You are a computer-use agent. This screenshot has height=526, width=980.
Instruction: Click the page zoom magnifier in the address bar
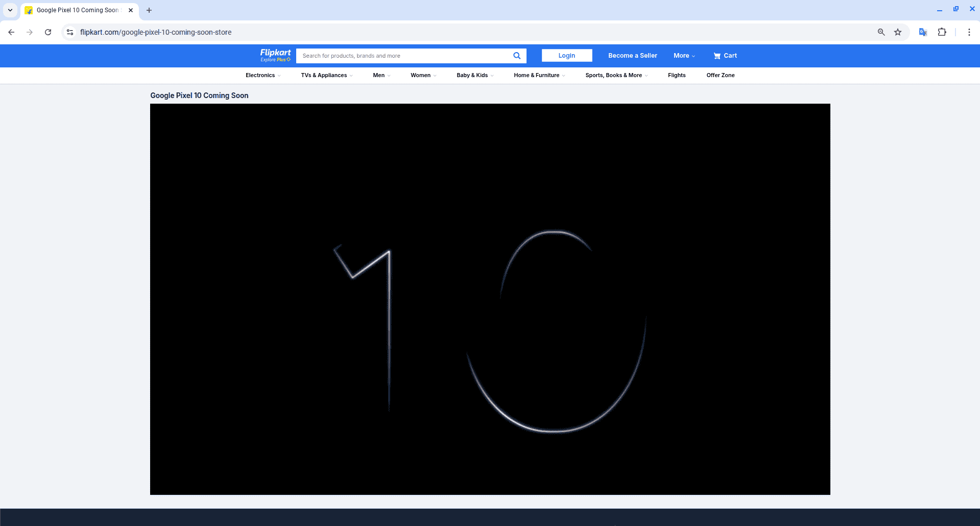tap(880, 32)
